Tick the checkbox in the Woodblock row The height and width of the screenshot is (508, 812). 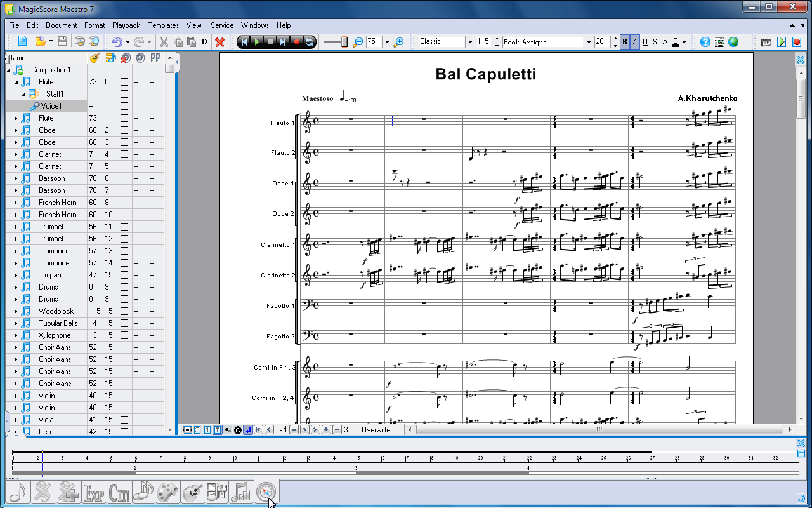coord(124,311)
